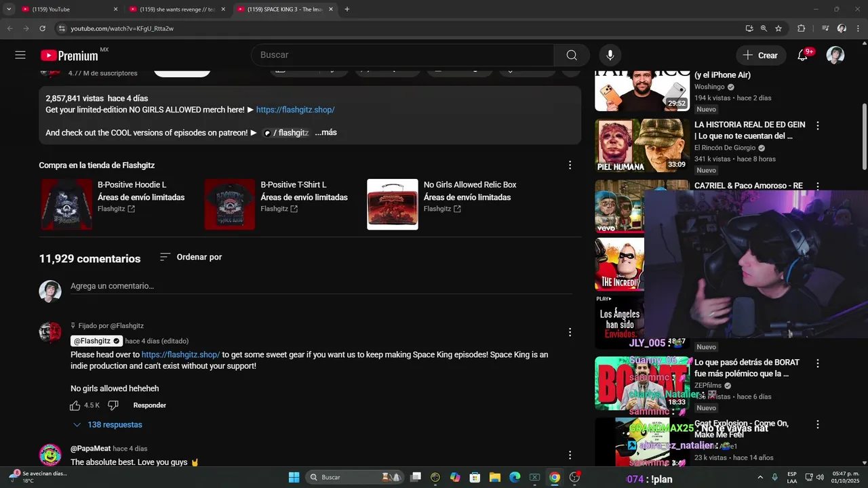Click the Agrega un comentario field
The width and height of the screenshot is (868, 488).
click(x=321, y=287)
